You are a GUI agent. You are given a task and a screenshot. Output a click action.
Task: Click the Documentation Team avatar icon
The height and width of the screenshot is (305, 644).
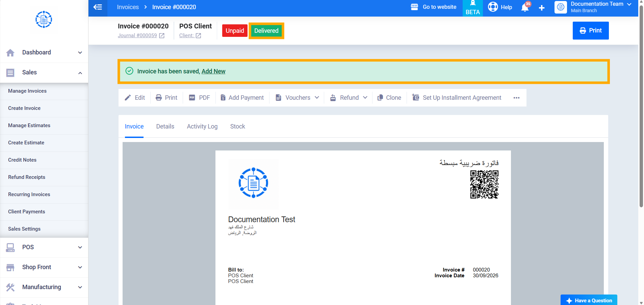[561, 7]
